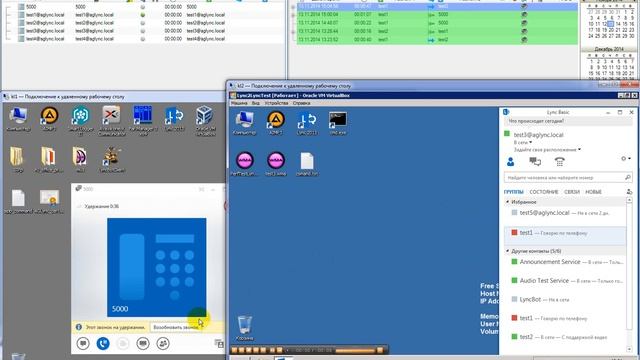Click the info icon in hold notification bar
This screenshot has width=640, height=360.
click(x=79, y=327)
